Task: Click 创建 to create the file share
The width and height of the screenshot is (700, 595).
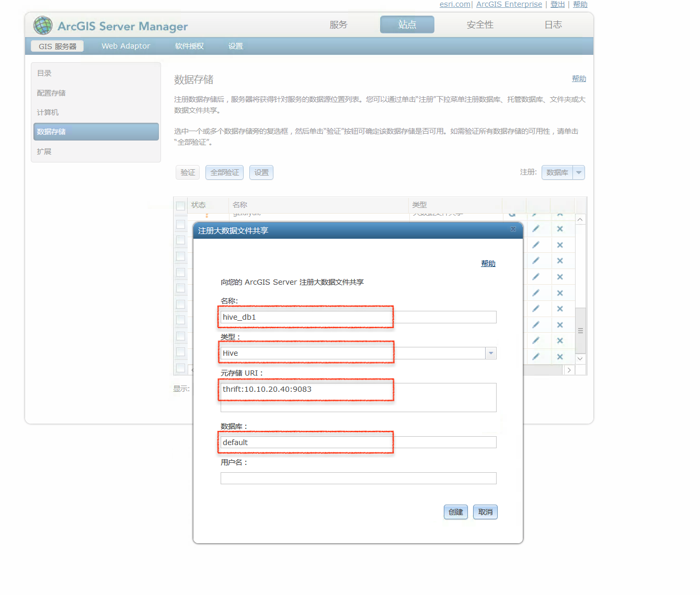Action: (x=456, y=512)
